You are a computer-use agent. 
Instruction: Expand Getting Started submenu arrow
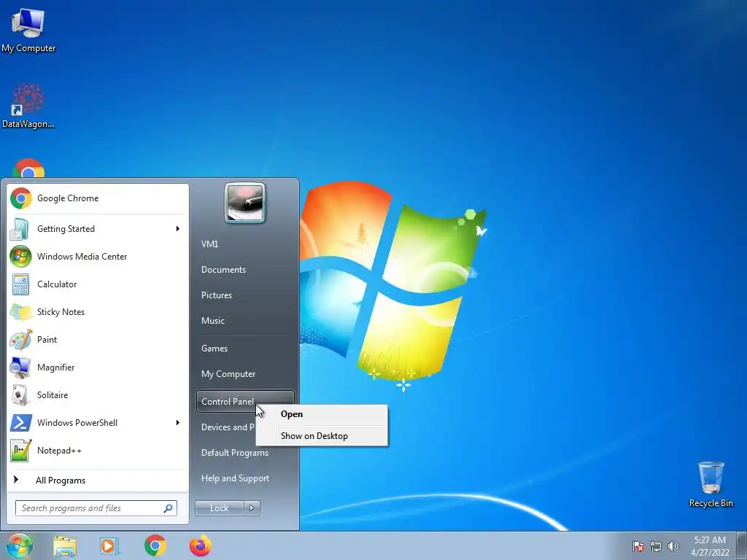click(178, 228)
